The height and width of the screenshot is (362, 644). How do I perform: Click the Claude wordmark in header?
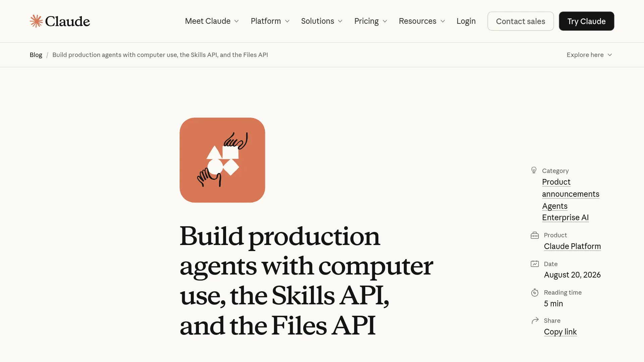pos(67,21)
